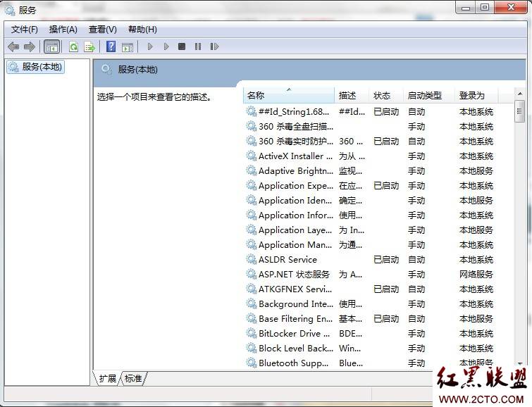Screen dimensions: 532x407
Task: Switch to the 扩展 tab
Action: coord(107,379)
